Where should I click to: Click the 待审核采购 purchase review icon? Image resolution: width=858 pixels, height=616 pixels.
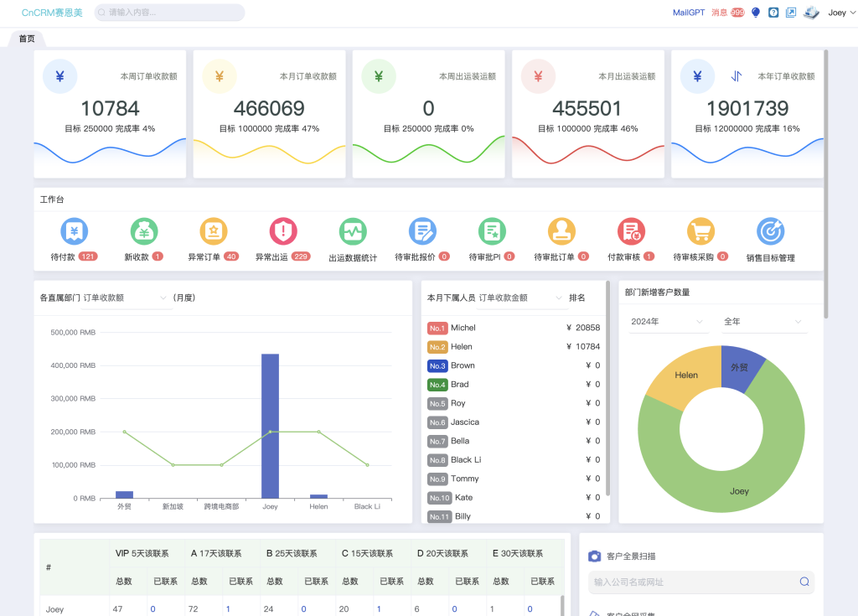pyautogui.click(x=701, y=231)
